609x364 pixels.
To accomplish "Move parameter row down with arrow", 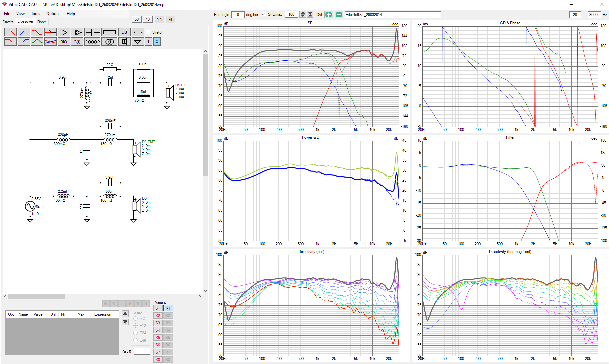I will point(125,322).
